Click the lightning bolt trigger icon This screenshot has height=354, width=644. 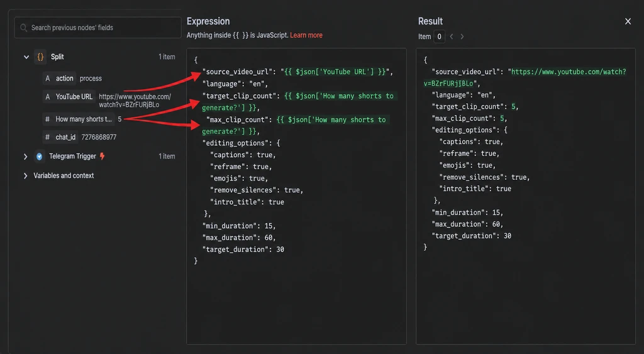pyautogui.click(x=103, y=156)
